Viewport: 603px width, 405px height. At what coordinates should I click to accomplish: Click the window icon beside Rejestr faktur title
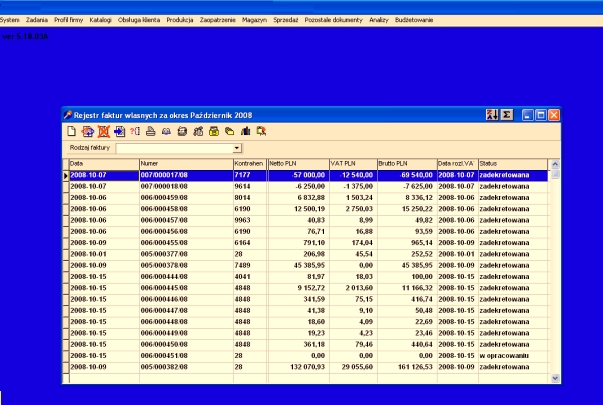pos(68,115)
